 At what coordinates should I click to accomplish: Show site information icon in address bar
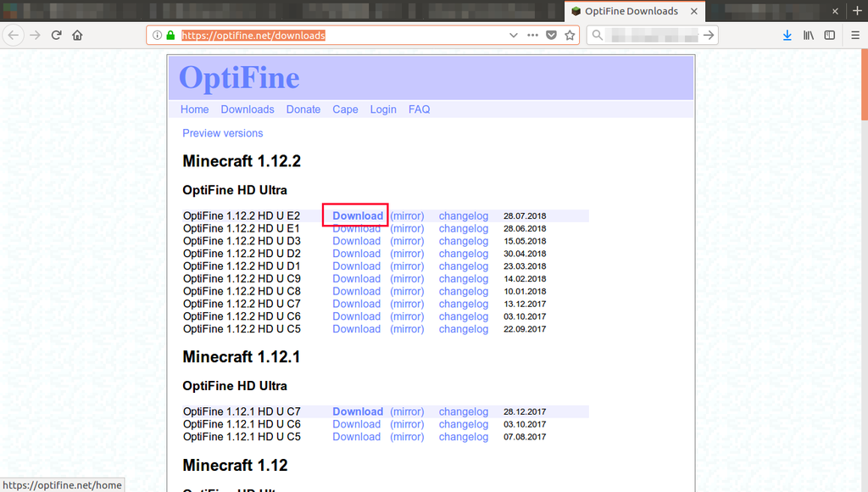[157, 36]
